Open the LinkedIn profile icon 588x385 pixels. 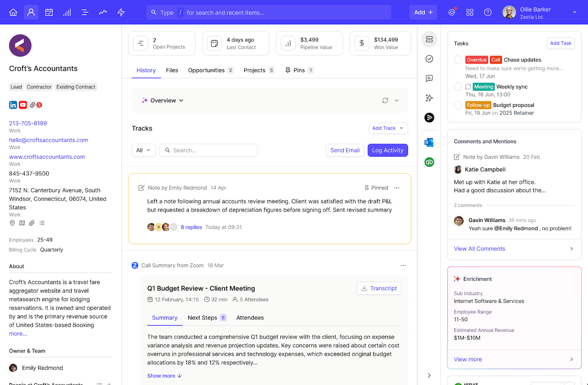click(13, 105)
